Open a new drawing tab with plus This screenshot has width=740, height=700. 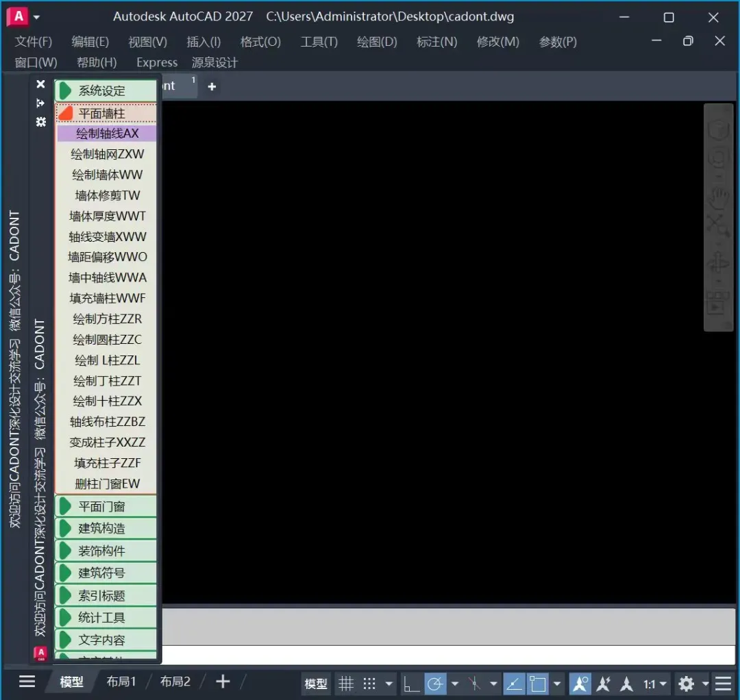point(212,86)
